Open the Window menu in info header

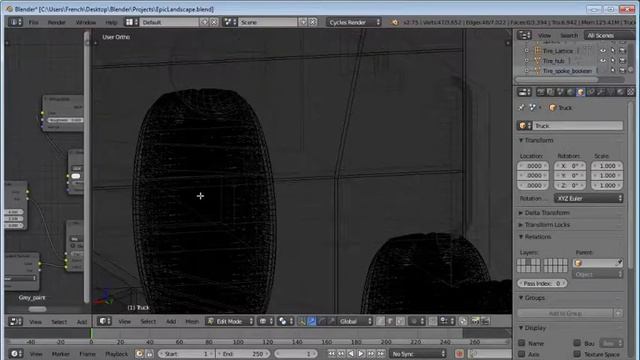coord(86,22)
